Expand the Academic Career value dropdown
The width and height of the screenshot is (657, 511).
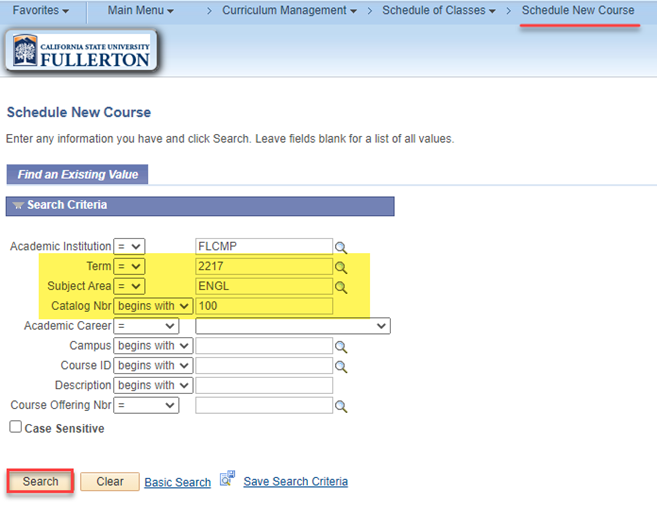coord(292,326)
